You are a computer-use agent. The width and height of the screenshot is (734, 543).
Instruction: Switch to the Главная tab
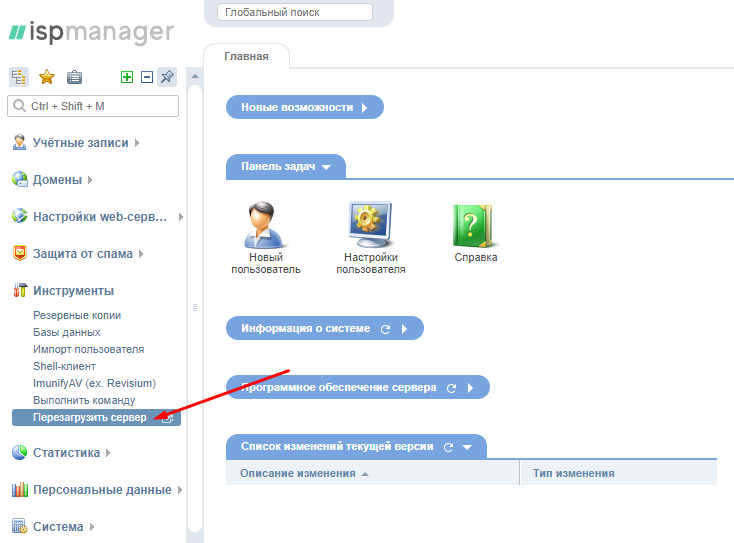246,57
